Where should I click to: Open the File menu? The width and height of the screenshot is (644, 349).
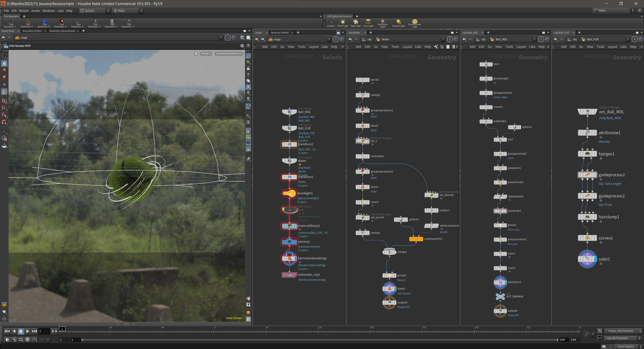[6, 11]
